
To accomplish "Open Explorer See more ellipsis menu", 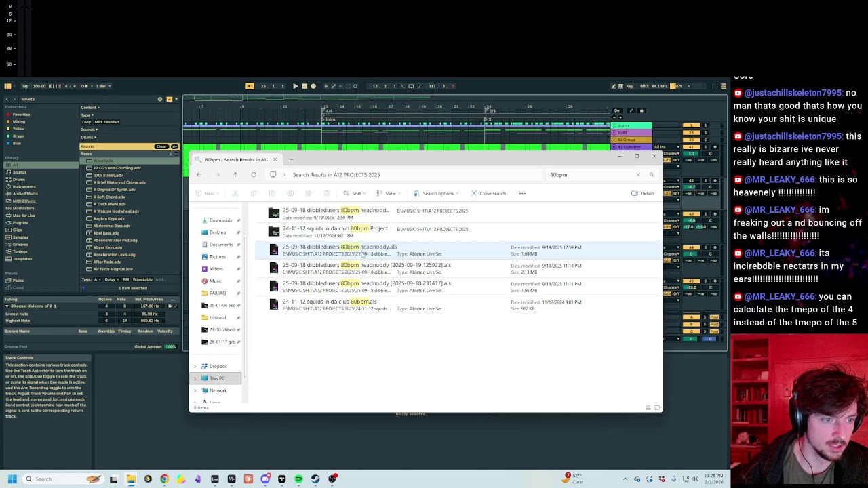I will [522, 194].
